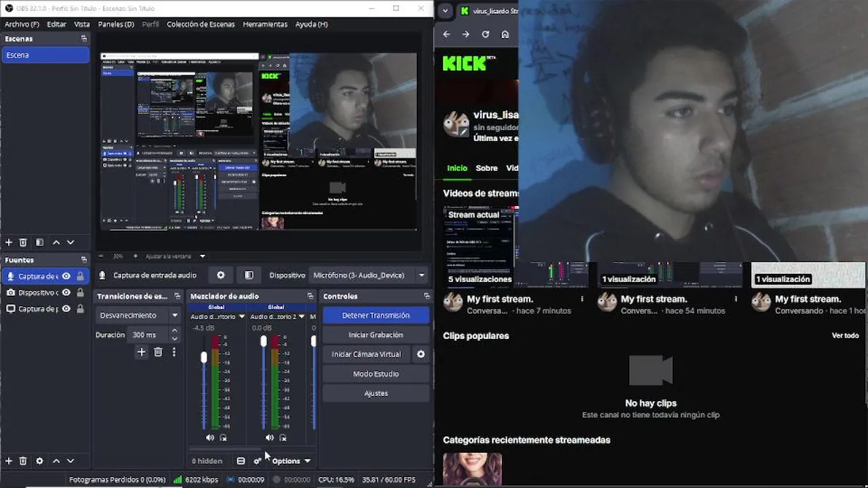Add a new scene with plus icon
Image resolution: width=868 pixels, height=488 pixels.
[x=9, y=242]
